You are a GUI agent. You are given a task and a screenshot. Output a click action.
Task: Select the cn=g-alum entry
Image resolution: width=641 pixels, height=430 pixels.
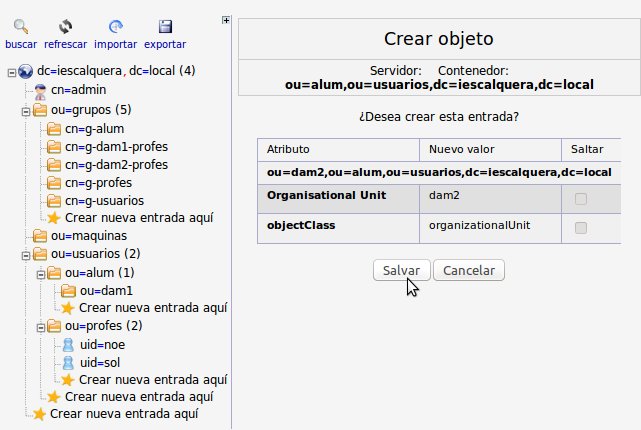(x=94, y=129)
